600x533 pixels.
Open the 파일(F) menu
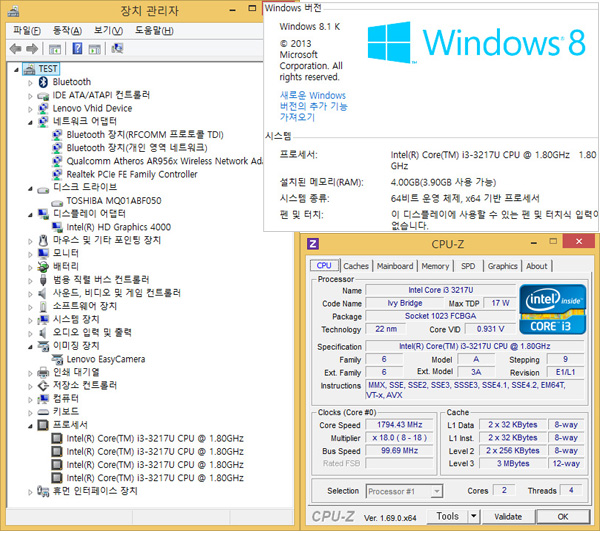point(27,30)
